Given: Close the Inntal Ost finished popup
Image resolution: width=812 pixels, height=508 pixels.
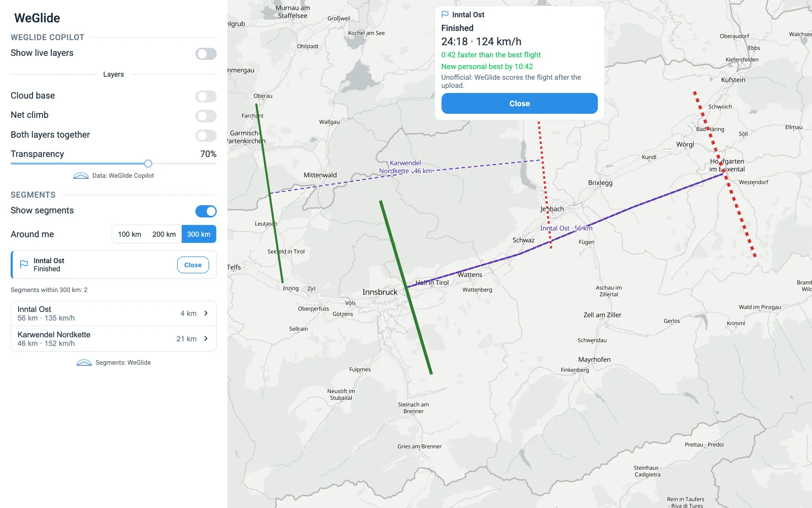Looking at the screenshot, I should point(520,104).
